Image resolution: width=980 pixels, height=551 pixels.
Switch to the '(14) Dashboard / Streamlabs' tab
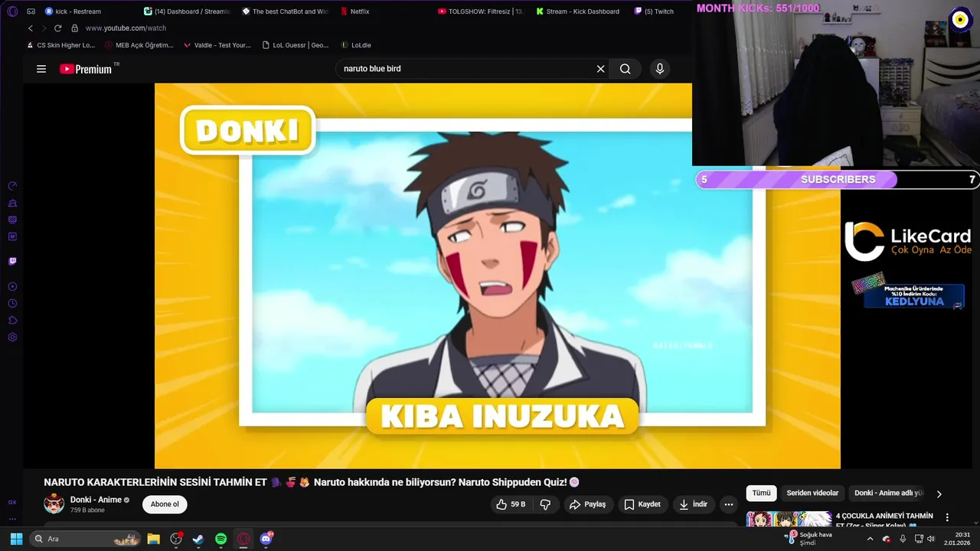click(187, 11)
